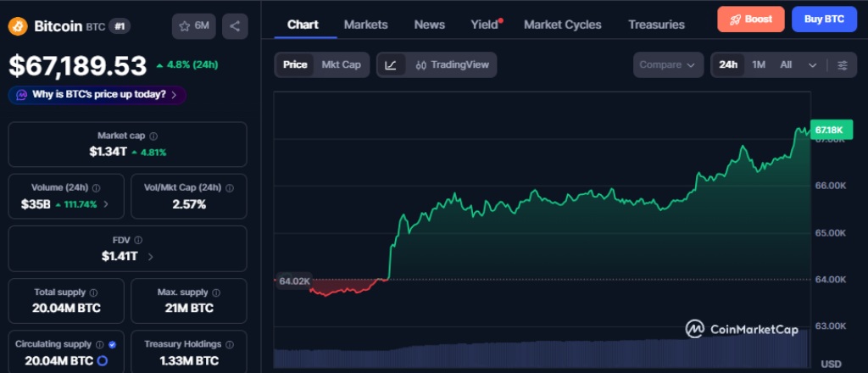Open Chart tab
868x373 pixels.
pyautogui.click(x=303, y=25)
